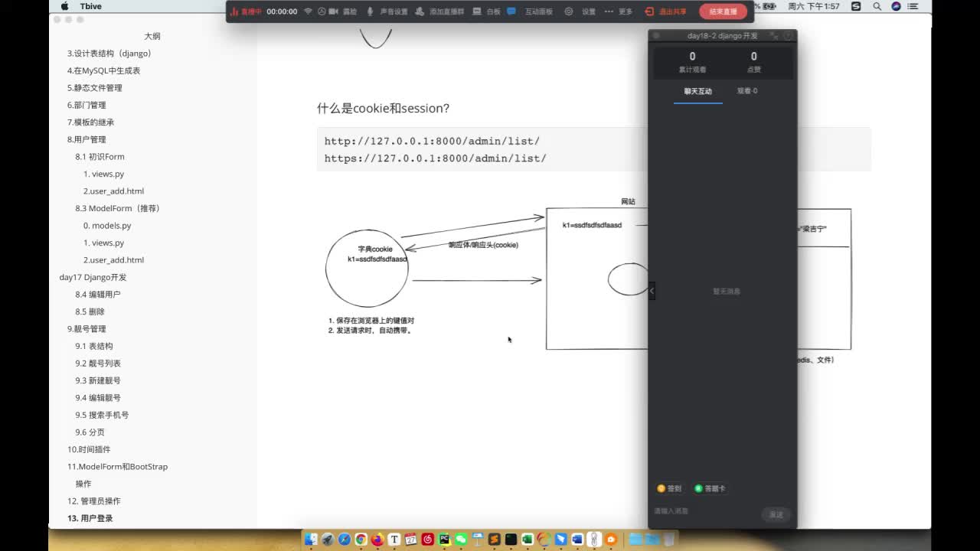Click the 答题卡 answer card button
The height and width of the screenshot is (551, 980).
click(x=710, y=488)
